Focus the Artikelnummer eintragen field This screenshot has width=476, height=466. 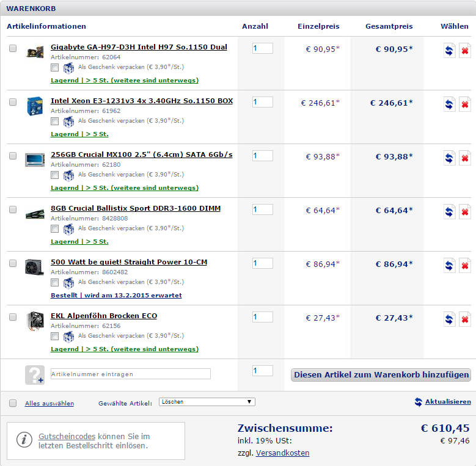pos(131,374)
